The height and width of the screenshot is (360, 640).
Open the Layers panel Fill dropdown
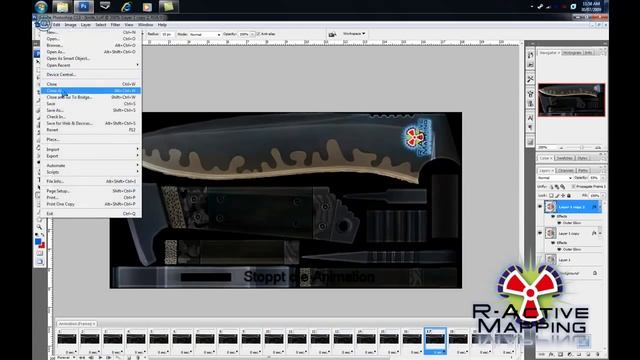(x=603, y=196)
